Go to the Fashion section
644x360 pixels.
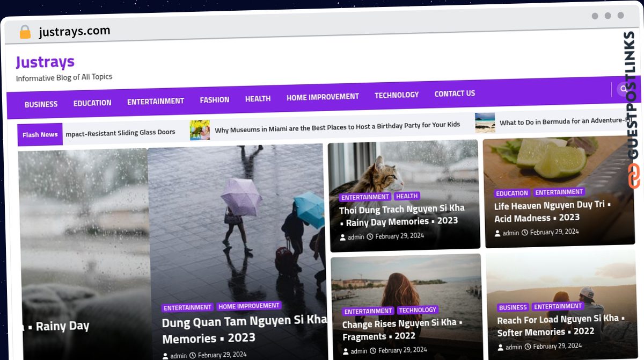pyautogui.click(x=215, y=99)
